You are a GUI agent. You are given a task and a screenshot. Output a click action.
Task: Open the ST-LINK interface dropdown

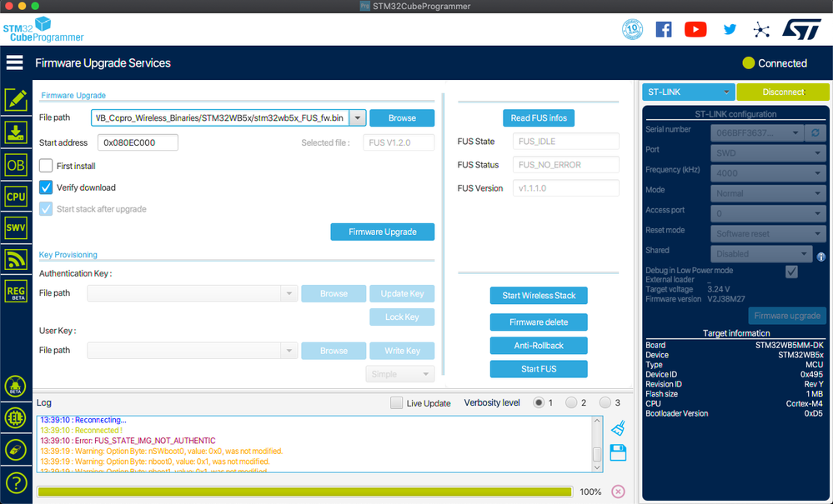pos(689,92)
